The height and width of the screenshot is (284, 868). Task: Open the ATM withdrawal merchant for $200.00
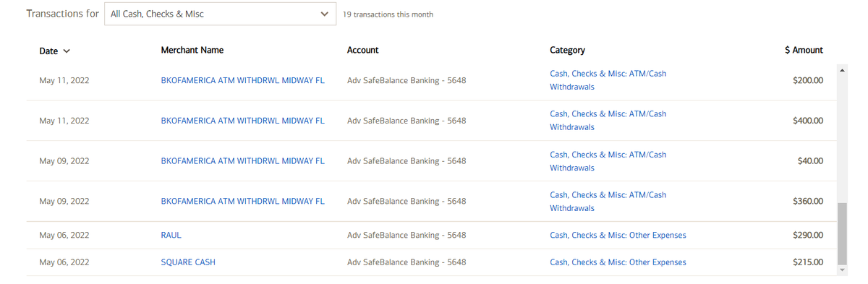[x=242, y=80]
